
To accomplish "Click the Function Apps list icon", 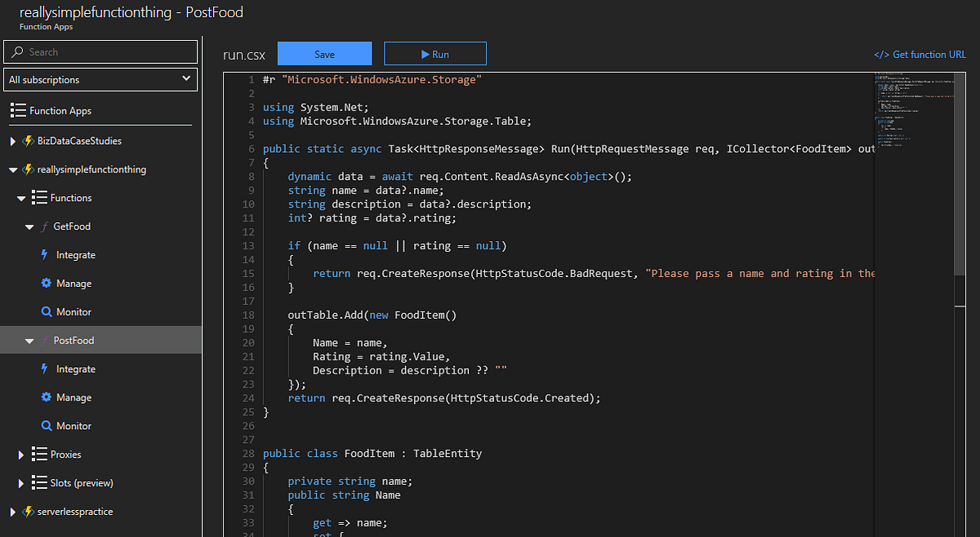I will coord(17,110).
